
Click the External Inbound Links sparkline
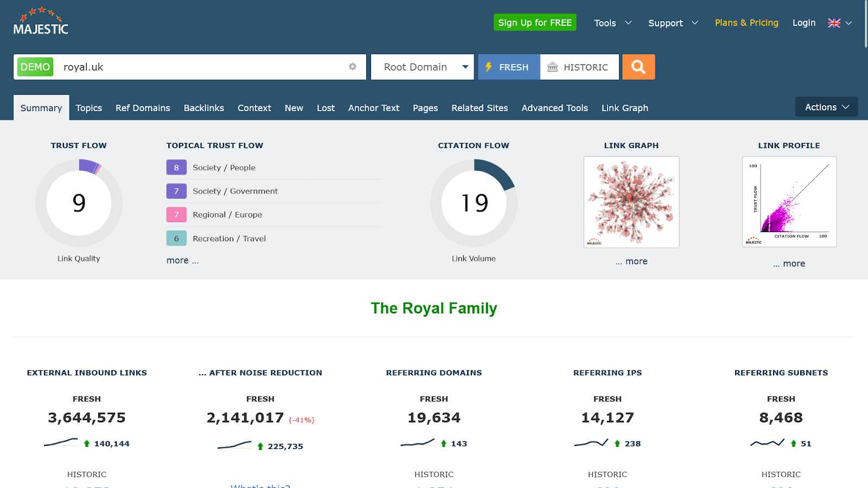[61, 442]
